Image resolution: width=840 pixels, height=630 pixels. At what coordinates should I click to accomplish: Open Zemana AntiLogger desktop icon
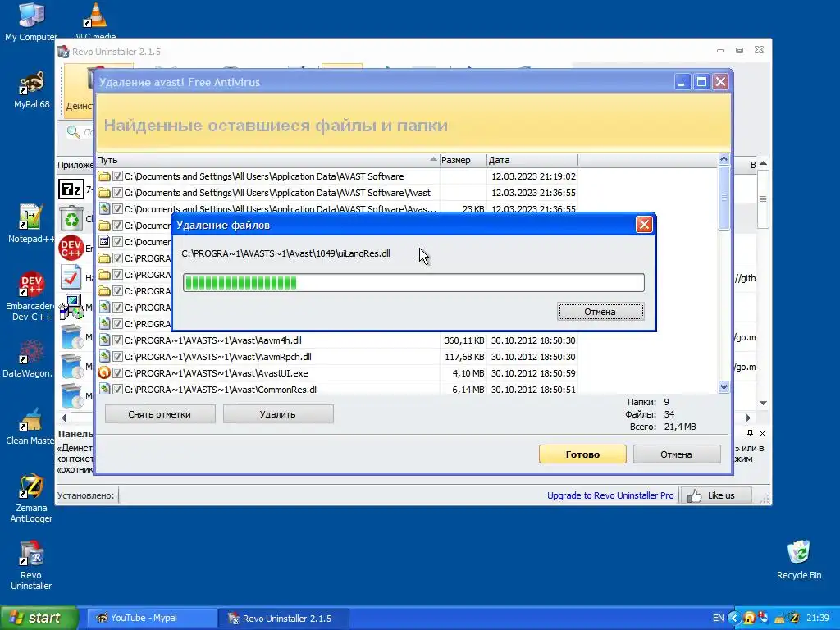[x=31, y=498]
